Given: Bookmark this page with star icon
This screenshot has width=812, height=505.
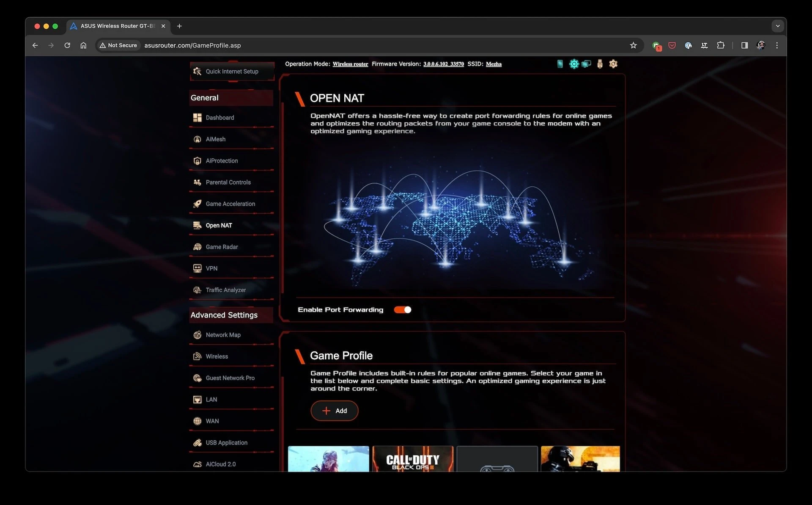Looking at the screenshot, I should pyautogui.click(x=633, y=45).
